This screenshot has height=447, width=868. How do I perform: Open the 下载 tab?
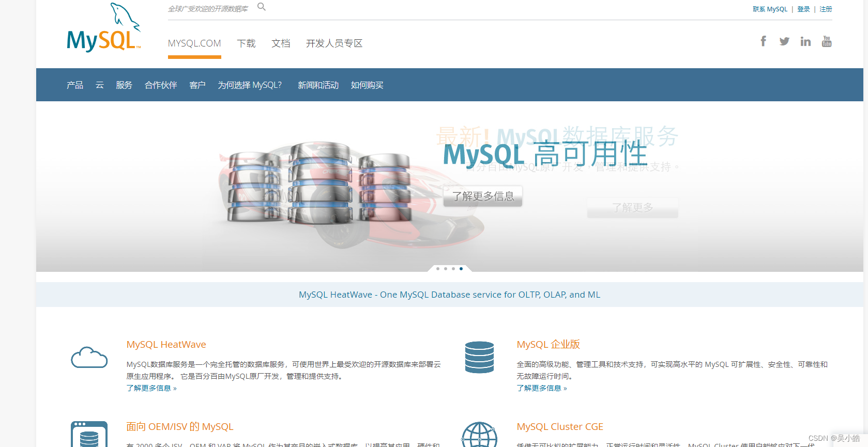click(247, 43)
